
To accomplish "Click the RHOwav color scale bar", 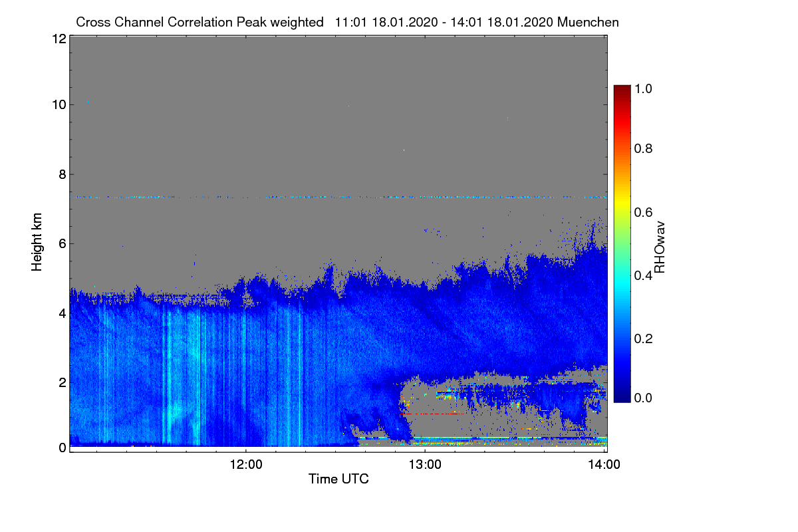I will [x=621, y=243].
